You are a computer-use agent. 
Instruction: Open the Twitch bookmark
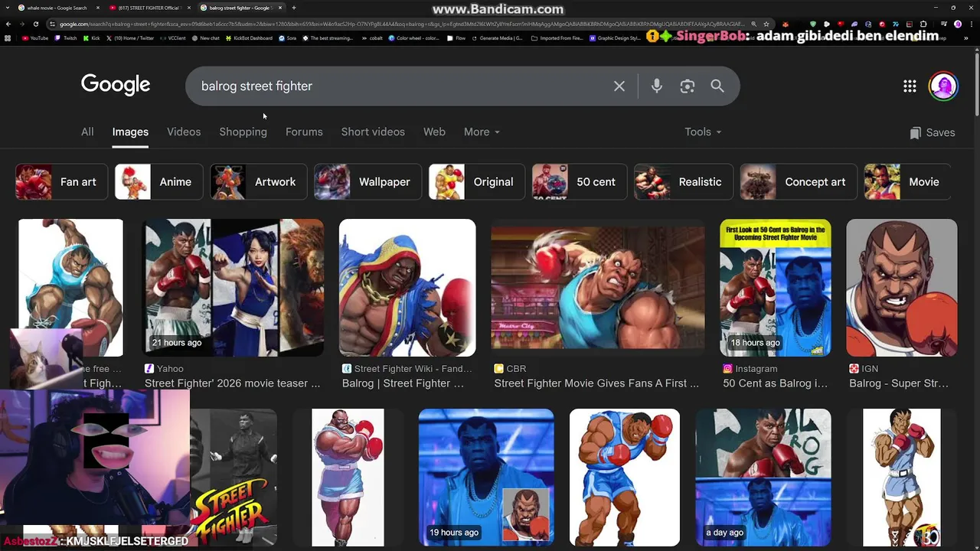pyautogui.click(x=66, y=37)
